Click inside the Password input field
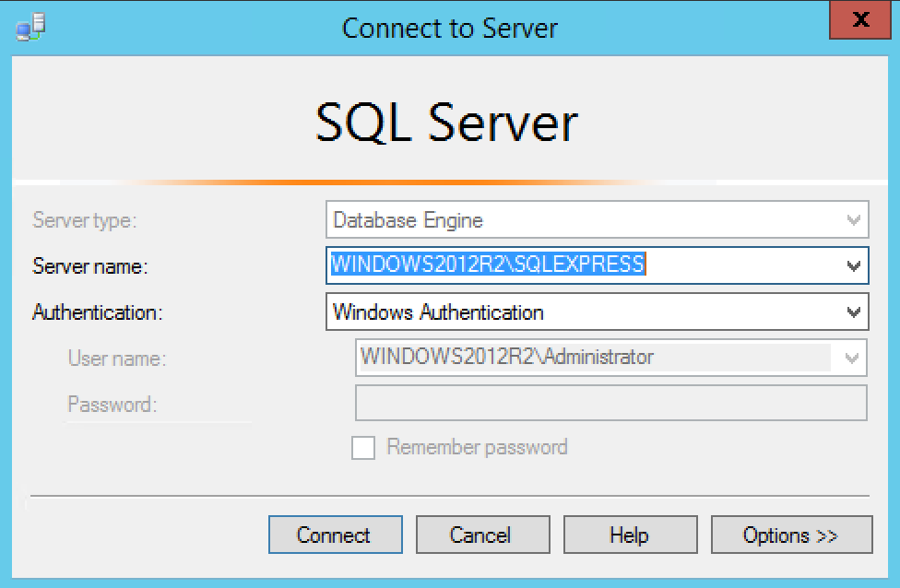Screen dimensions: 900x588 pos(610,403)
